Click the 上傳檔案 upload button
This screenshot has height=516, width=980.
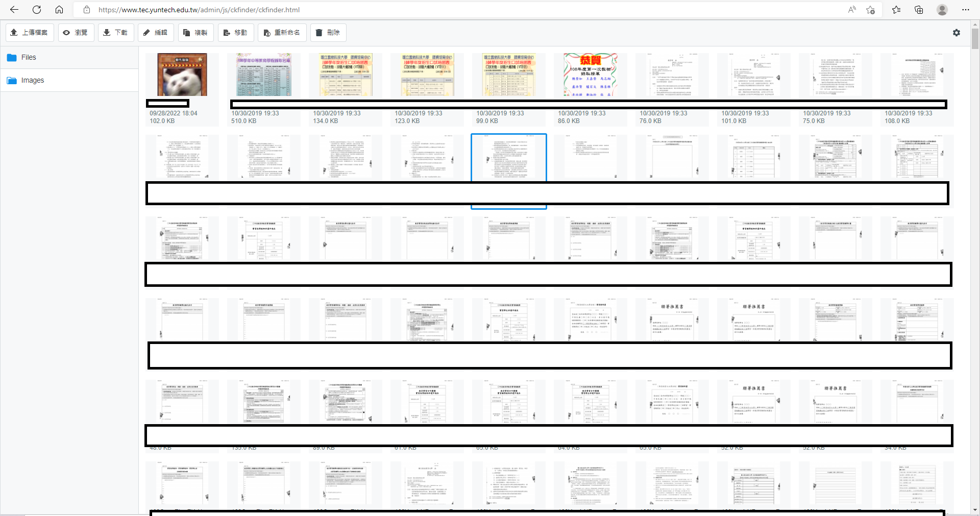click(29, 33)
